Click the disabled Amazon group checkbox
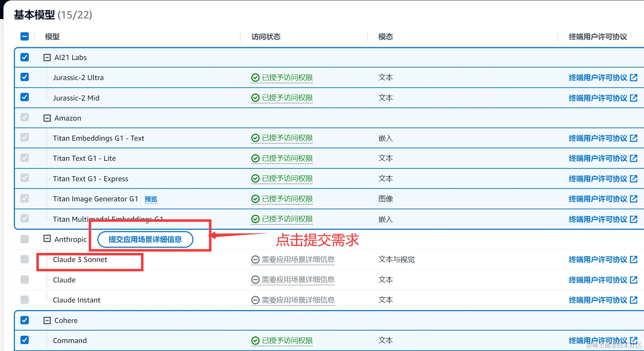The image size is (644, 351). (25, 117)
